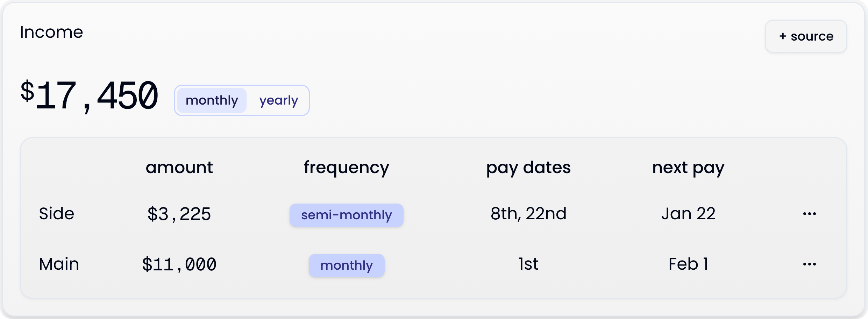Open the three-dot menu for Side income
This screenshot has height=319, width=868.
pos(809,214)
